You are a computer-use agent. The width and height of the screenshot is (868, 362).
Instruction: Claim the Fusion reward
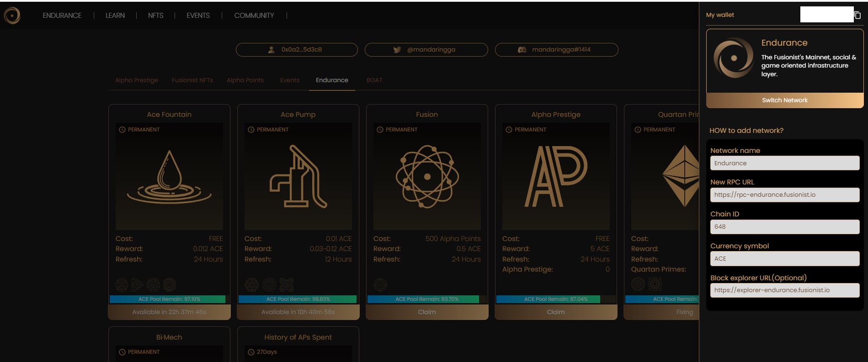(427, 312)
